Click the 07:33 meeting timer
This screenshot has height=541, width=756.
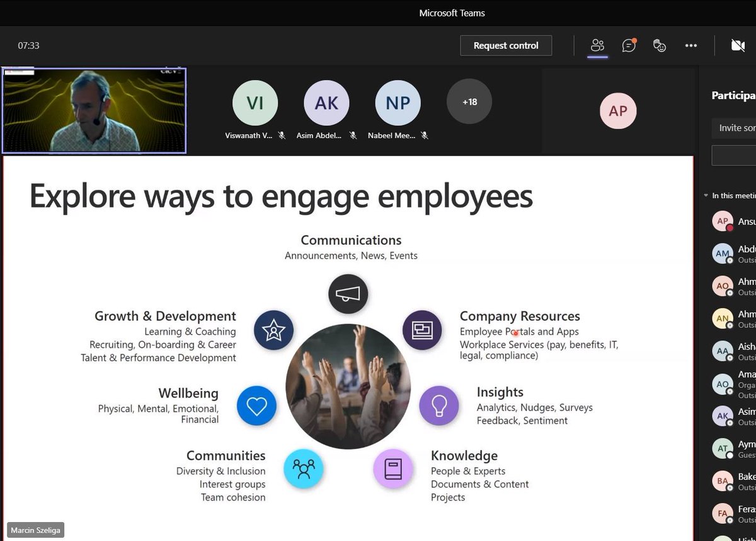point(28,45)
